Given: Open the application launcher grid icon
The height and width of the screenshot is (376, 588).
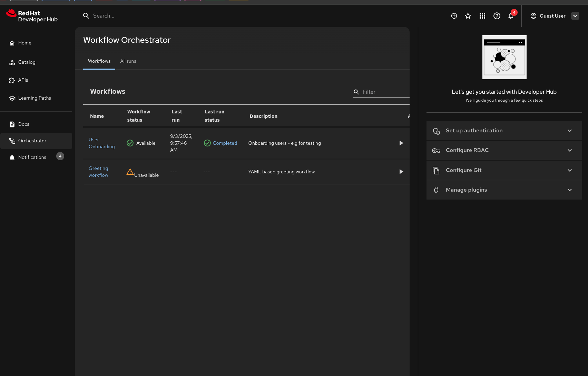Looking at the screenshot, I should pos(482,16).
